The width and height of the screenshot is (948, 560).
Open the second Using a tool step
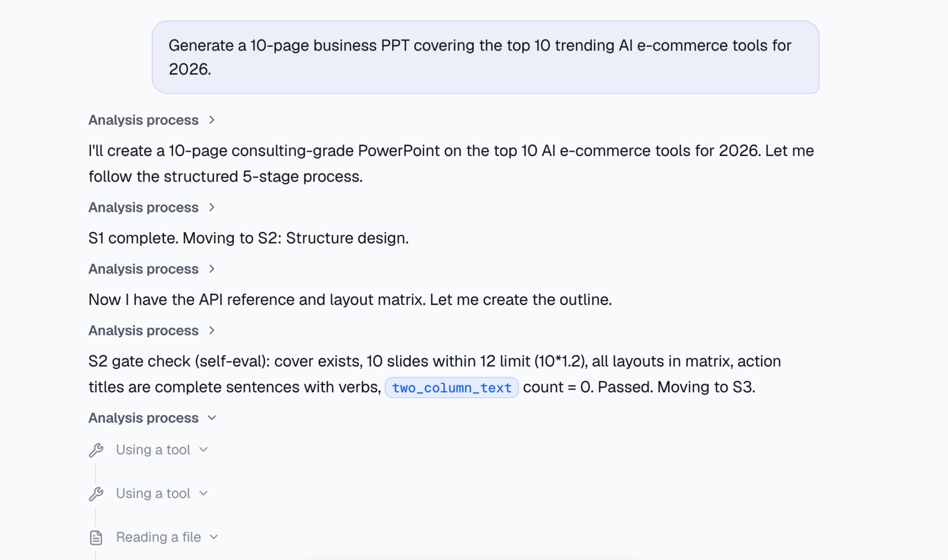(153, 493)
